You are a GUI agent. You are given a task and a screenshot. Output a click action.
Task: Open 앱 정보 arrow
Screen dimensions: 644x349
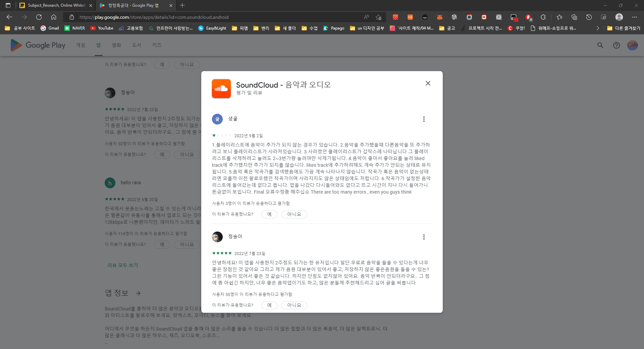138,293
